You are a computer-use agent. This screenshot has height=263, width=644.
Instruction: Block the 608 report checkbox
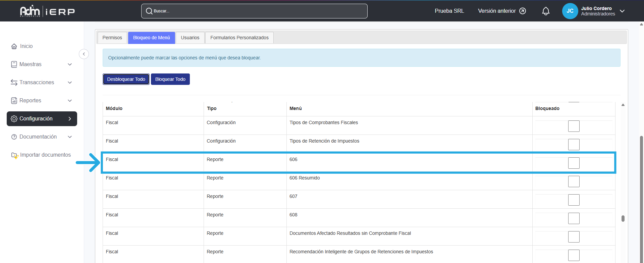pyautogui.click(x=574, y=218)
